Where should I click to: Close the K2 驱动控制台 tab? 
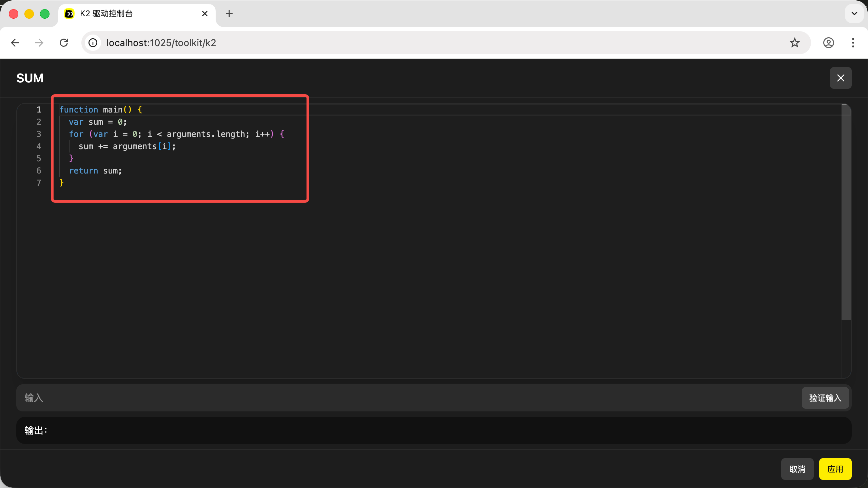click(204, 14)
